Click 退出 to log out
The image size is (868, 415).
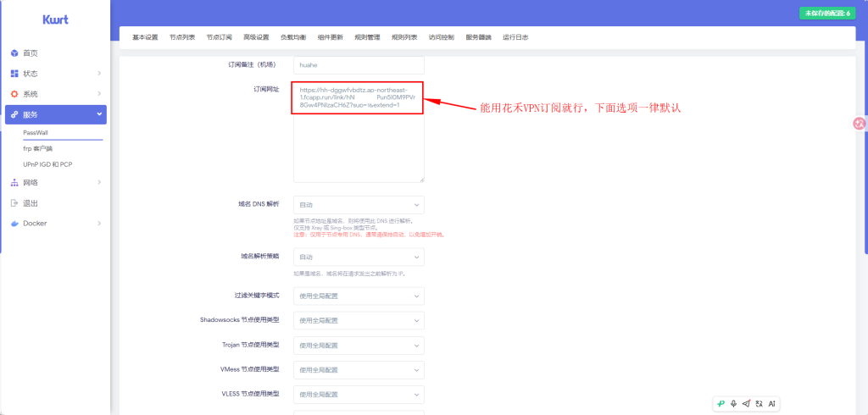31,203
